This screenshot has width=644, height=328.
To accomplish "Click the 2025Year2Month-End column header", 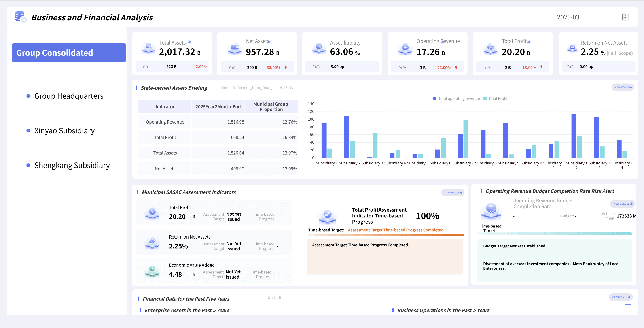I will point(218,106).
